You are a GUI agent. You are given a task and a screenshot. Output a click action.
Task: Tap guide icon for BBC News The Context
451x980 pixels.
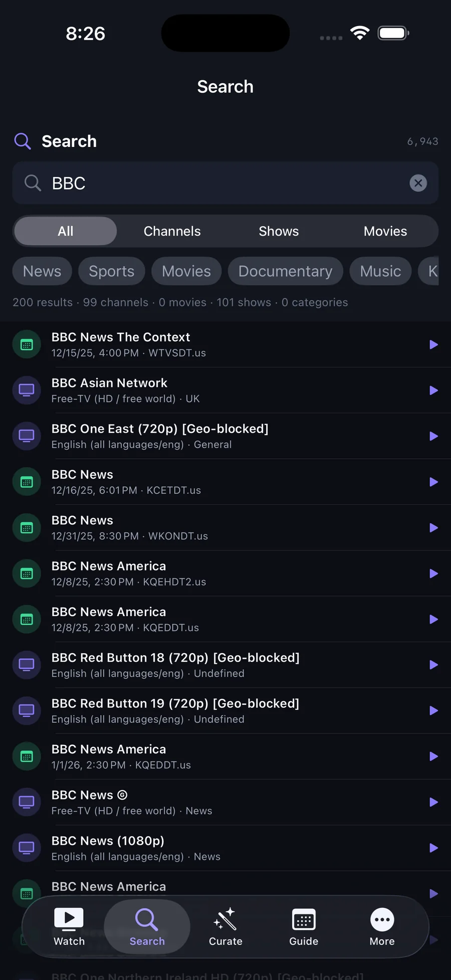click(x=27, y=344)
